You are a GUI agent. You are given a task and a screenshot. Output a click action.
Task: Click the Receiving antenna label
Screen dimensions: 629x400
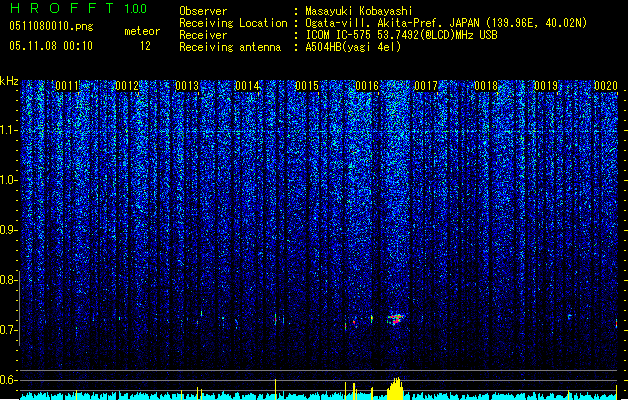230,47
